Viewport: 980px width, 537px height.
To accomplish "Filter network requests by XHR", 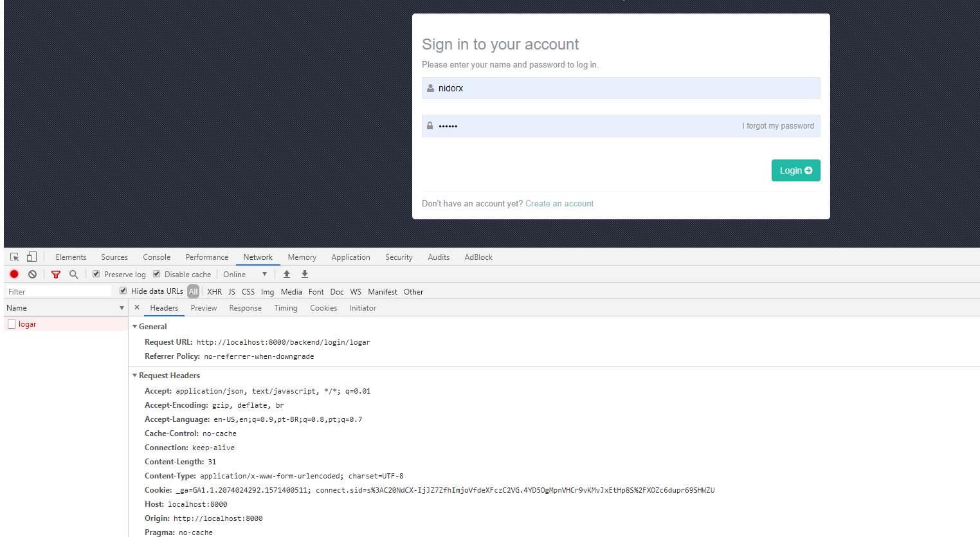I will (x=214, y=291).
